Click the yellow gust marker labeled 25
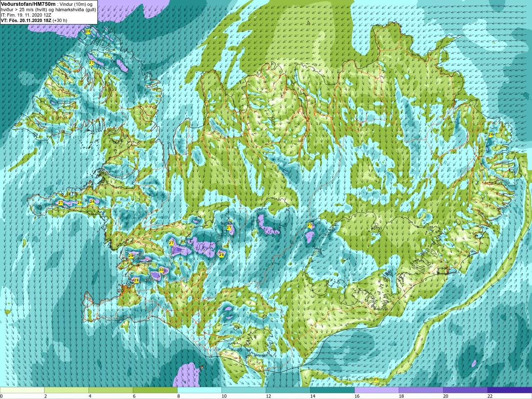Screen dimensions: 532x399 click(x=376, y=379)
